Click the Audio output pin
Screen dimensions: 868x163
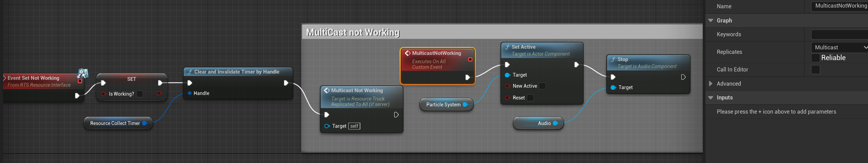(556, 123)
